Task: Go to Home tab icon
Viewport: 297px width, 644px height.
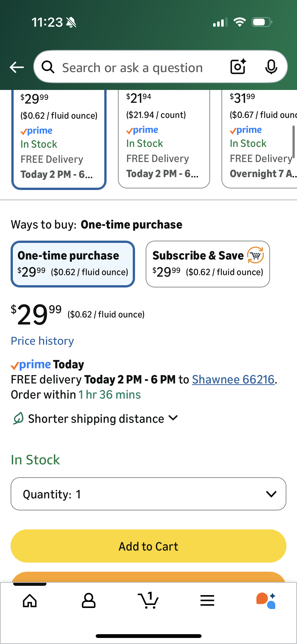Action: coord(30,601)
